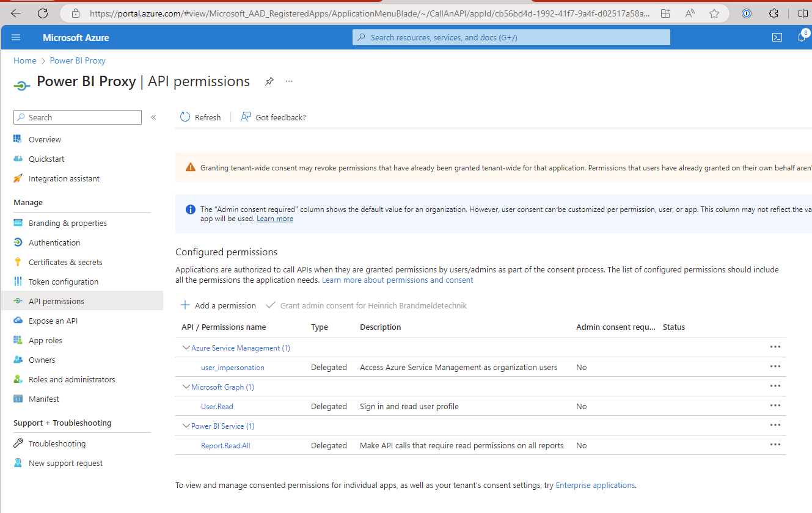
Task: Collapse the sidebar menu with double chevron
Action: (x=153, y=117)
